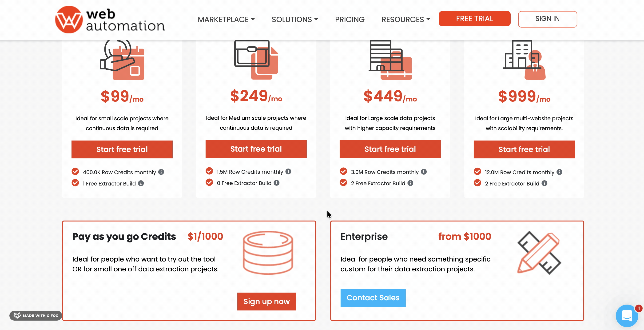Expand the SOLUTIONS menu
The image size is (644, 330).
click(295, 19)
